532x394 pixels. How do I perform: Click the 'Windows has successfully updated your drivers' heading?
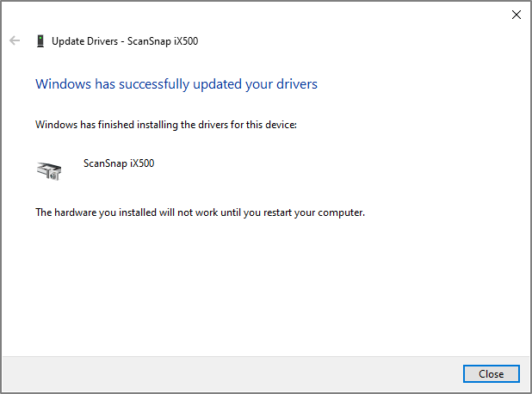click(176, 84)
